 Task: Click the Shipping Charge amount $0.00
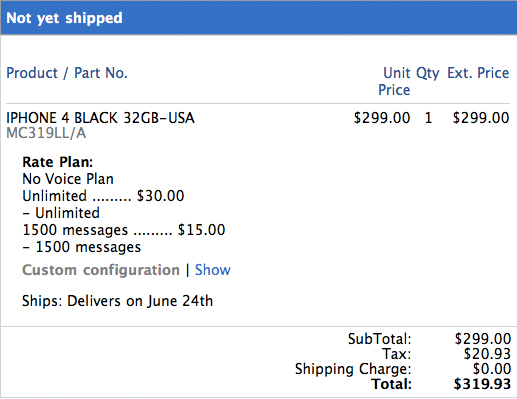click(x=492, y=369)
